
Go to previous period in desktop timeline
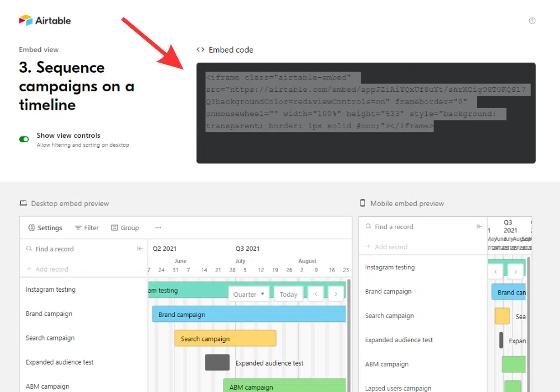[316, 294]
